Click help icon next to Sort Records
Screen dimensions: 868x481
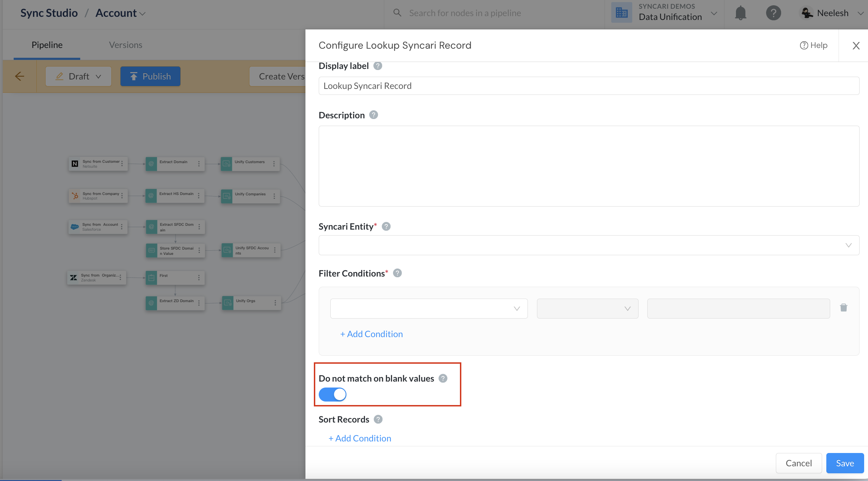(x=378, y=419)
